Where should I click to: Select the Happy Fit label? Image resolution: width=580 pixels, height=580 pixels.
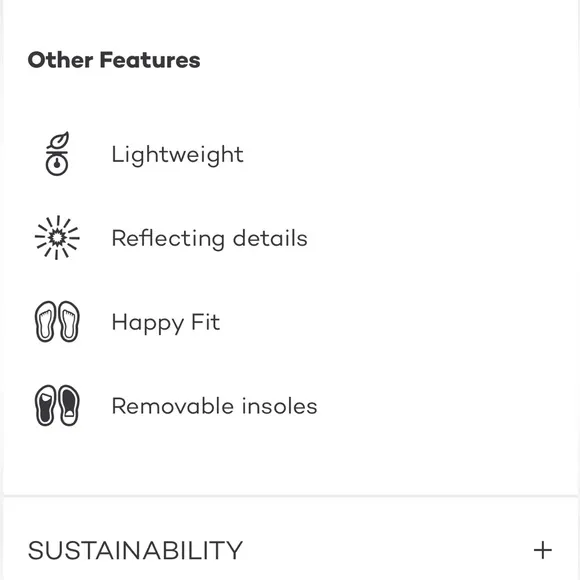[166, 323]
